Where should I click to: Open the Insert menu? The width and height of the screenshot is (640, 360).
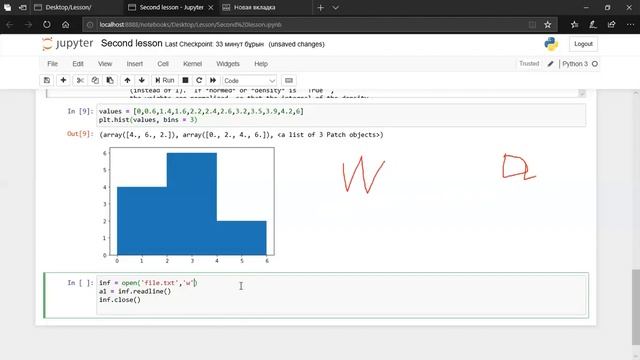(x=135, y=64)
